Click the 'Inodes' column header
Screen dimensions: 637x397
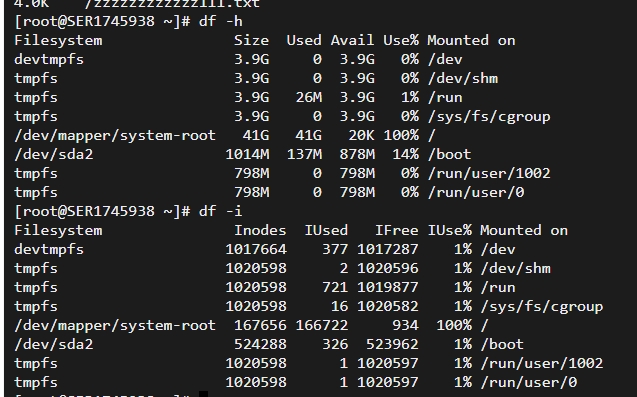[260, 230]
